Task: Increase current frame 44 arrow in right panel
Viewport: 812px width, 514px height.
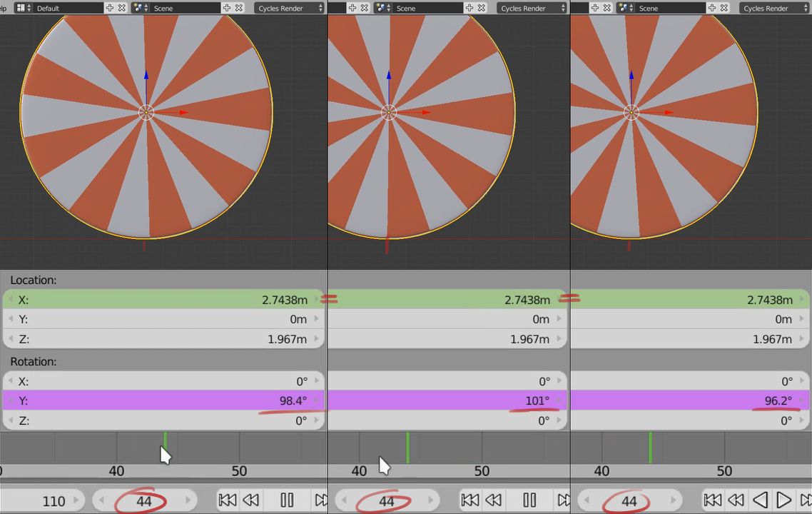Action: click(x=673, y=500)
